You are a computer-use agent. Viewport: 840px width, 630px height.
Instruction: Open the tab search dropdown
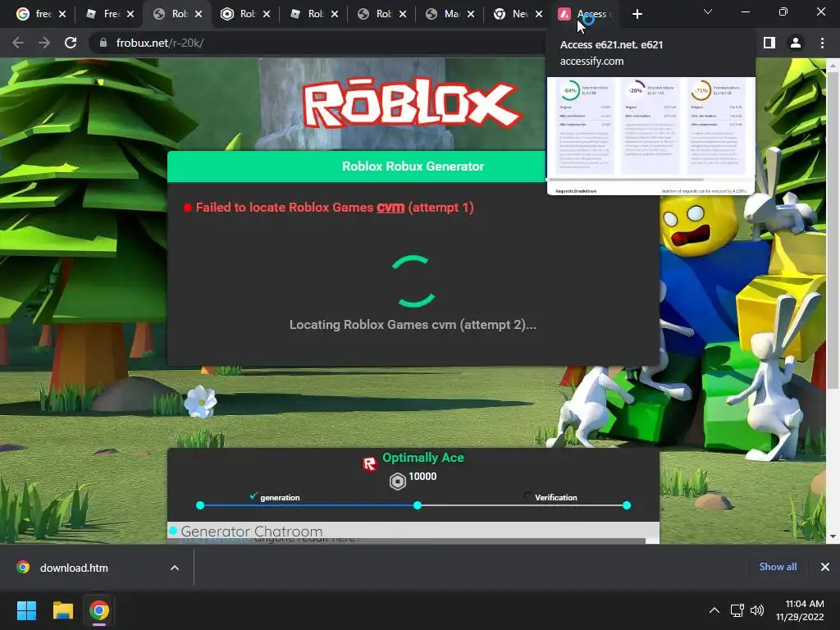pos(708,11)
